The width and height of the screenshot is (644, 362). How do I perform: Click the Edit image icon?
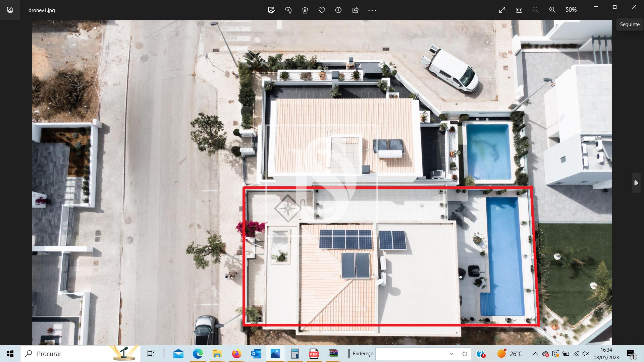point(271,10)
